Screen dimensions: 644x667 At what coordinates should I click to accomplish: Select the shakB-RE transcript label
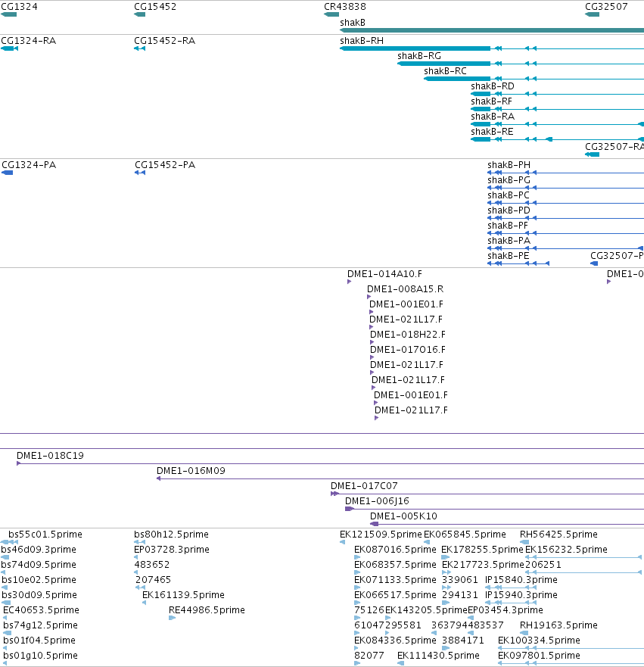click(x=492, y=132)
